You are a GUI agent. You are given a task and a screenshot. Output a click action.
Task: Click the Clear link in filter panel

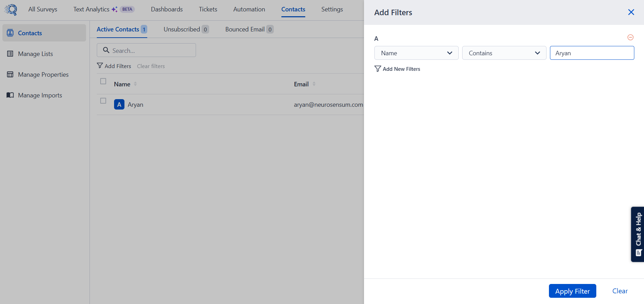[620, 291]
